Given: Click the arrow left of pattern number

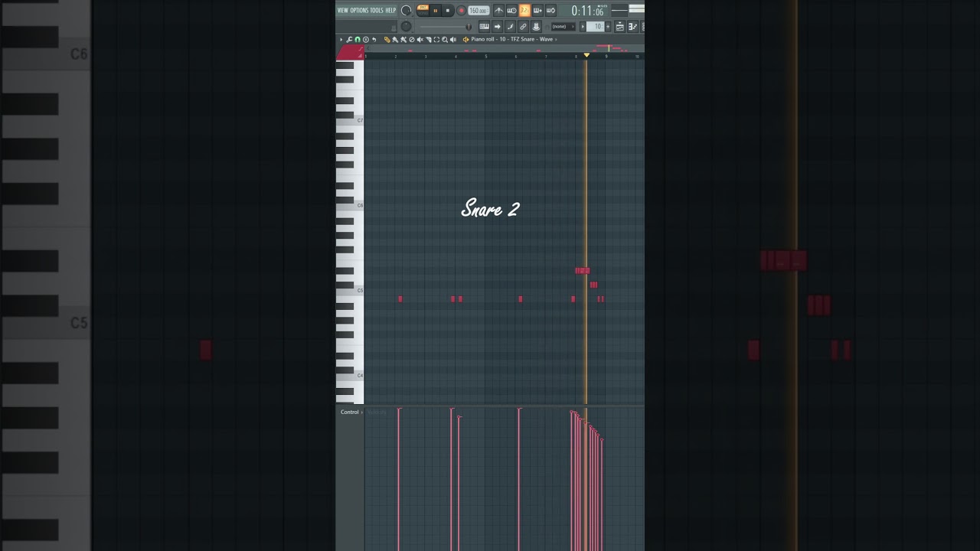Looking at the screenshot, I should click(583, 27).
